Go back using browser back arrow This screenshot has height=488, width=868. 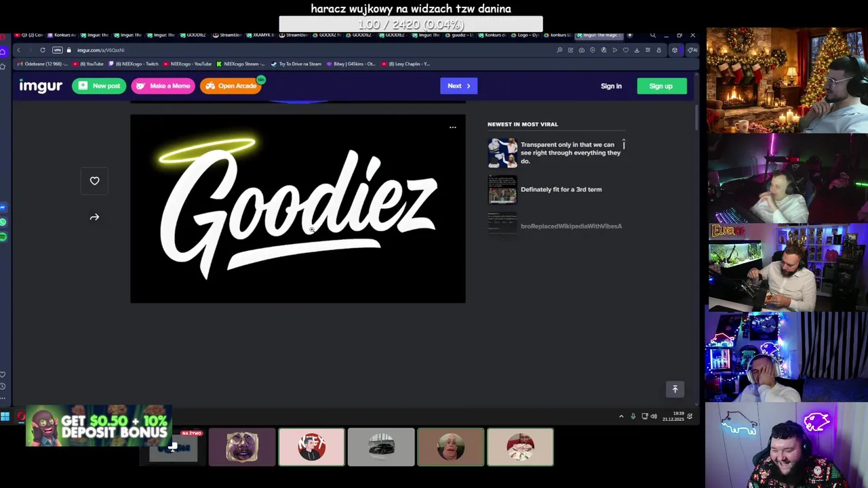point(18,50)
